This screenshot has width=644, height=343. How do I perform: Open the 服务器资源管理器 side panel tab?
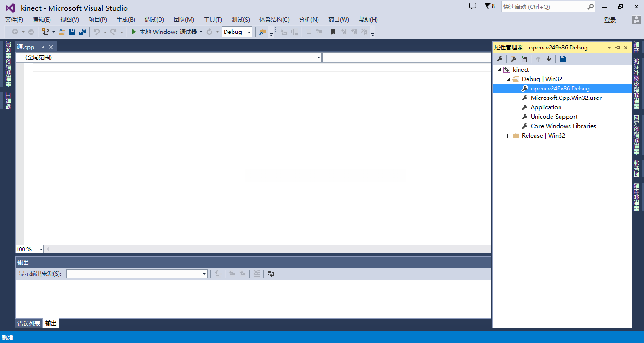click(8, 64)
